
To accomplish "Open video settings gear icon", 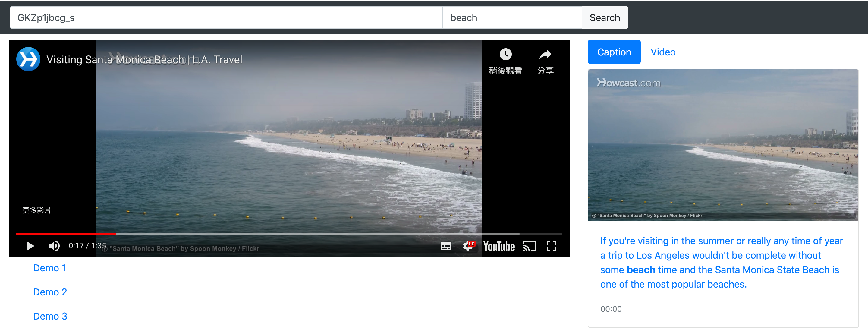I will tap(468, 246).
